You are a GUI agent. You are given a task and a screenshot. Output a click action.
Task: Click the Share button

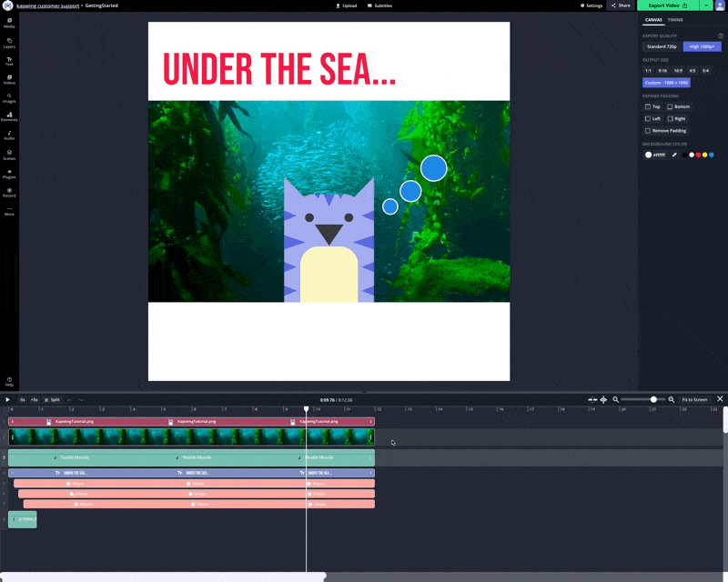click(x=621, y=5)
